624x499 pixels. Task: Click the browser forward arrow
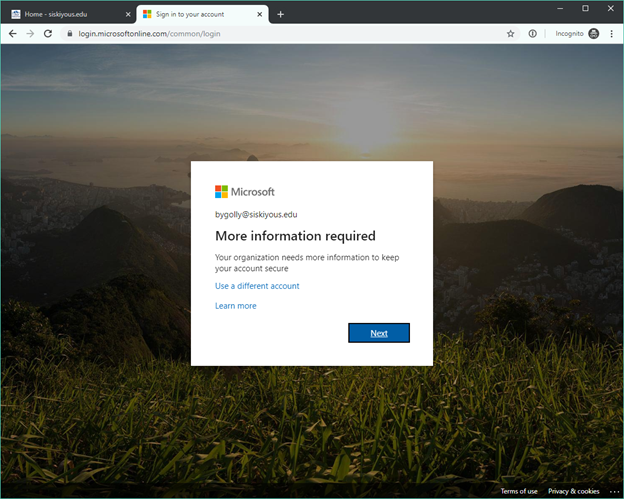point(30,34)
